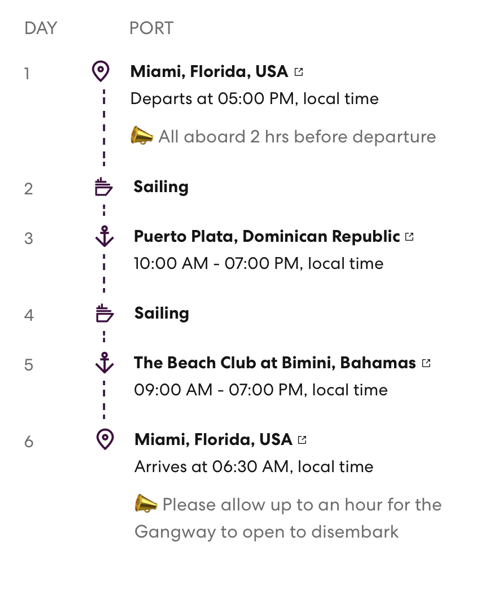Open Puerto Plata, Dominican Republic port link
This screenshot has height=592, width=480.
pyautogui.click(x=267, y=236)
